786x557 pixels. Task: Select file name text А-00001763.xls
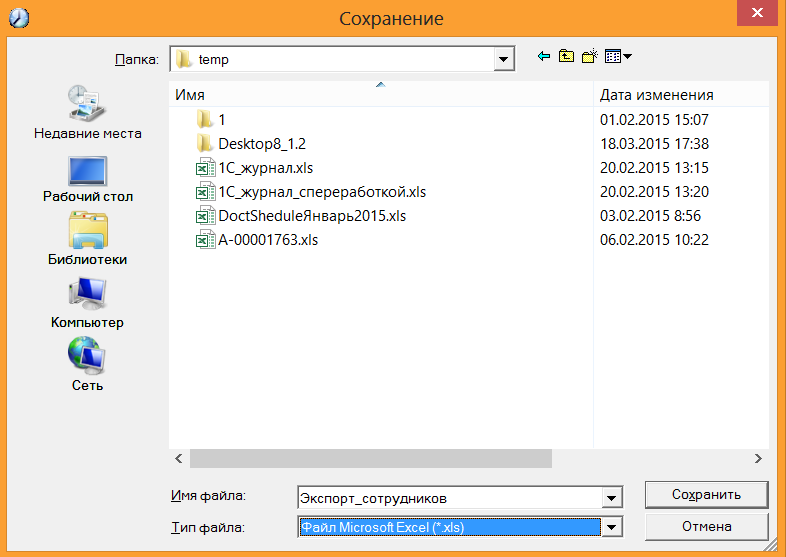click(268, 240)
